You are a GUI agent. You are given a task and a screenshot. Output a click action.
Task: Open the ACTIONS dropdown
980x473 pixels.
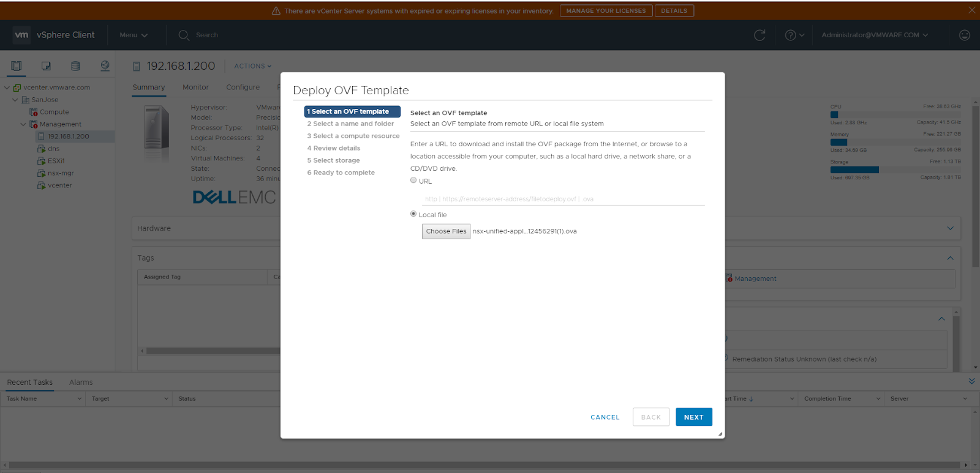[x=252, y=66]
